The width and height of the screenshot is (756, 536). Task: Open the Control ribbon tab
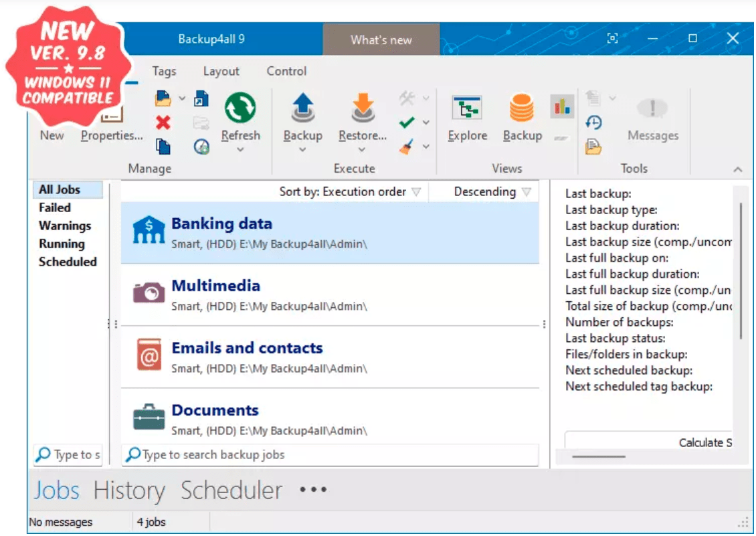coord(286,72)
